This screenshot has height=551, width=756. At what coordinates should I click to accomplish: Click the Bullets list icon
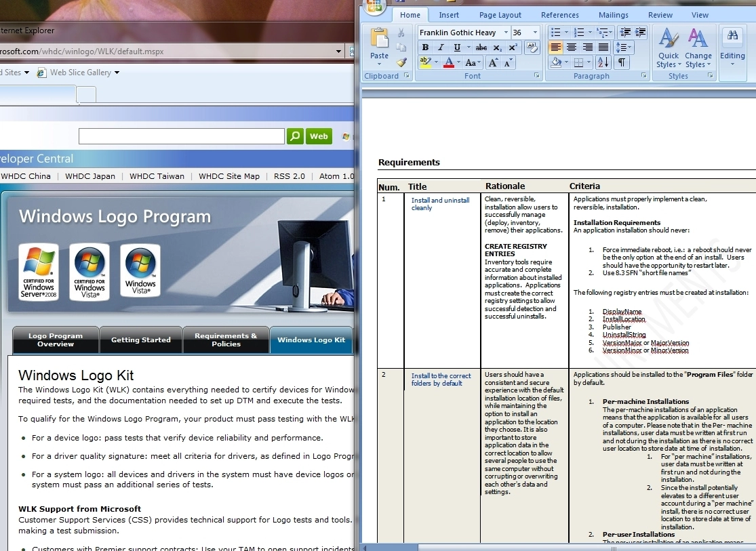pos(555,33)
